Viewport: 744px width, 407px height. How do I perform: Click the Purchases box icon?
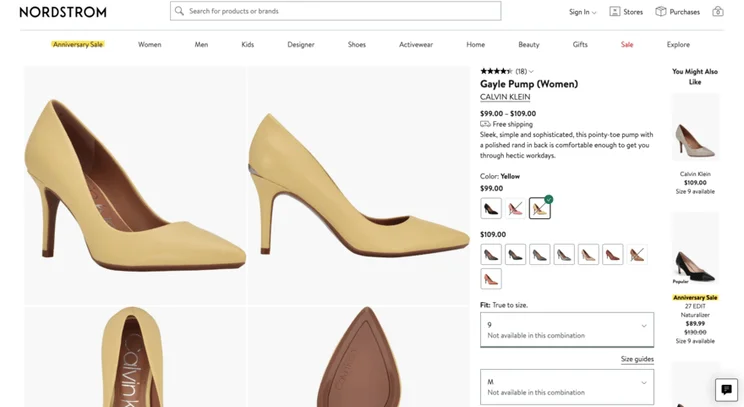point(660,11)
